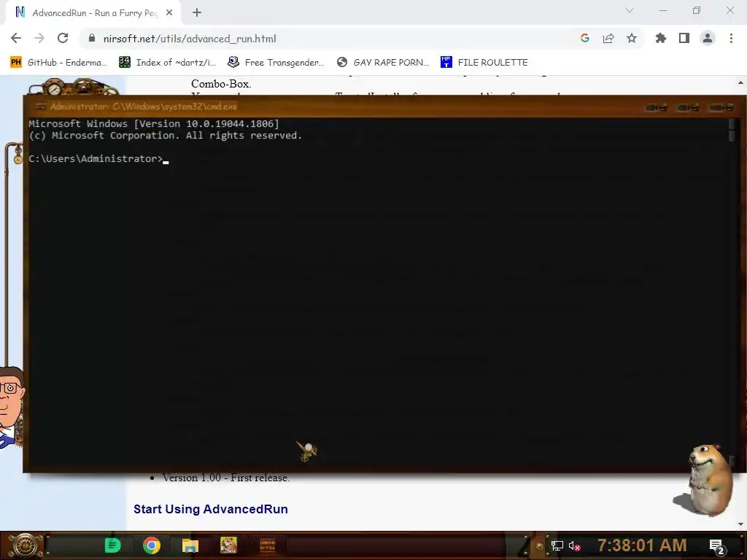
Task: Open the FILE ROULETTE bookmark
Action: coord(484,63)
